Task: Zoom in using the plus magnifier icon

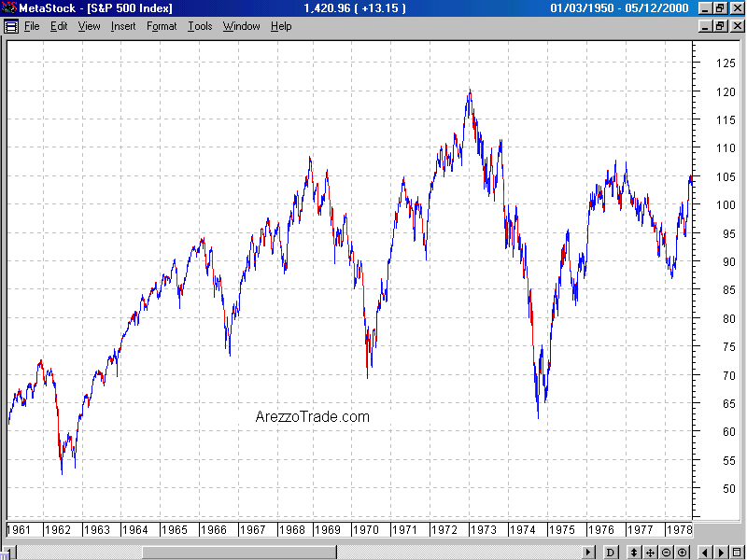Action: [682, 553]
